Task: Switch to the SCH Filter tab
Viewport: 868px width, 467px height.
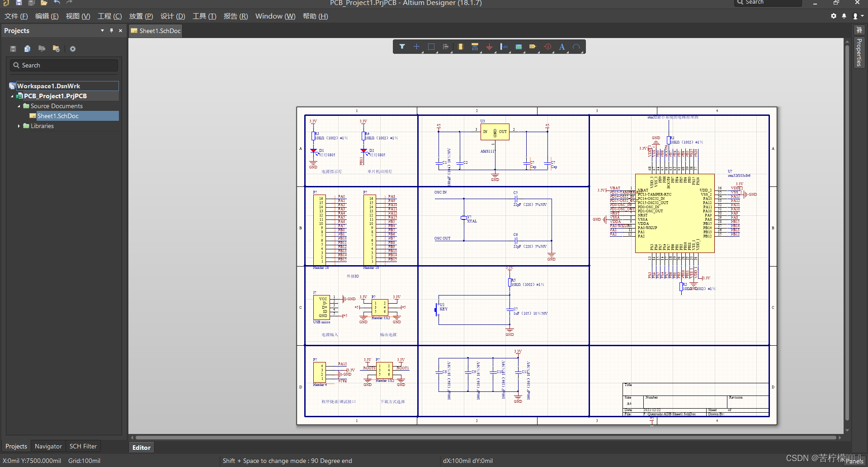Action: click(x=83, y=446)
